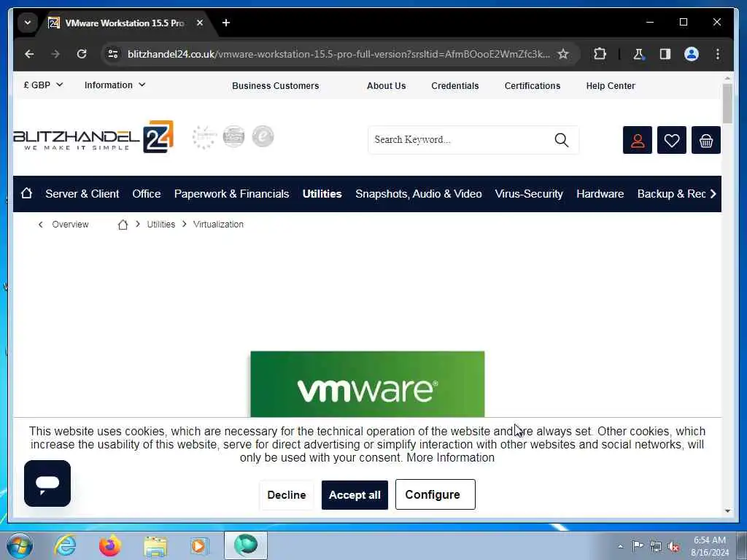Open the About Us link
This screenshot has width=747, height=560.
[x=387, y=86]
